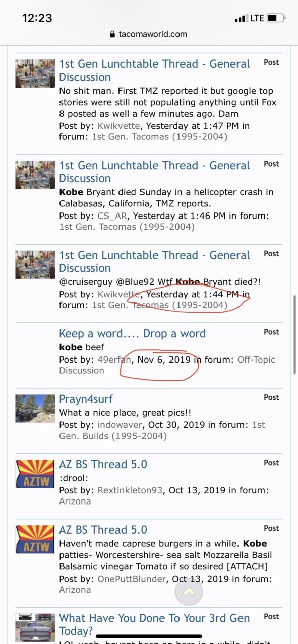The width and height of the screenshot is (298, 644).
Task: Go to the Off-Topic Discussion forum
Action: 167,365
